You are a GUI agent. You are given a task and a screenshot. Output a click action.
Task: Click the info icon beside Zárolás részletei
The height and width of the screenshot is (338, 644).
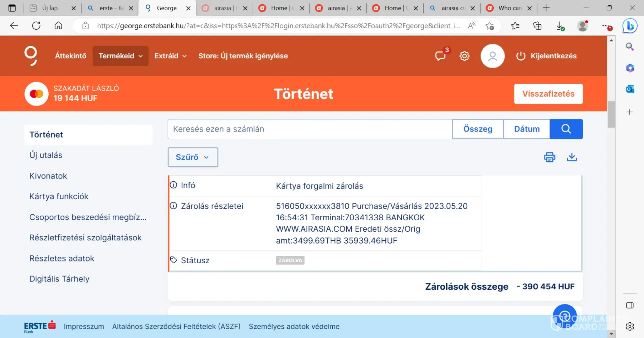[174, 206]
